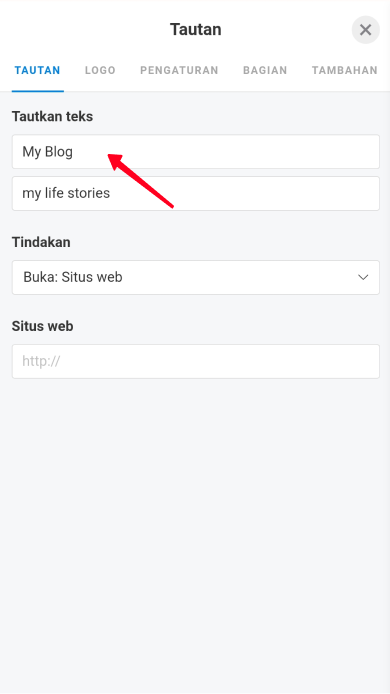Open the PENGATURAN tab

(x=179, y=70)
